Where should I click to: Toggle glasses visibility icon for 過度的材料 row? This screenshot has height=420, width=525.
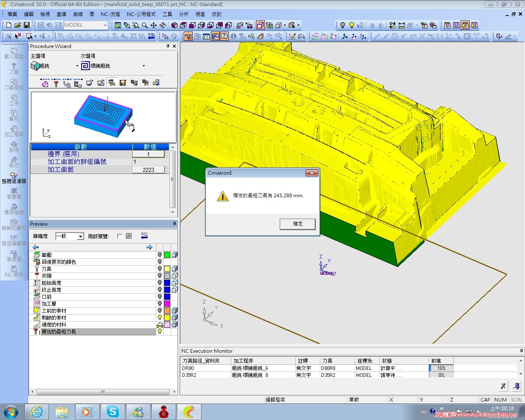pos(160,324)
